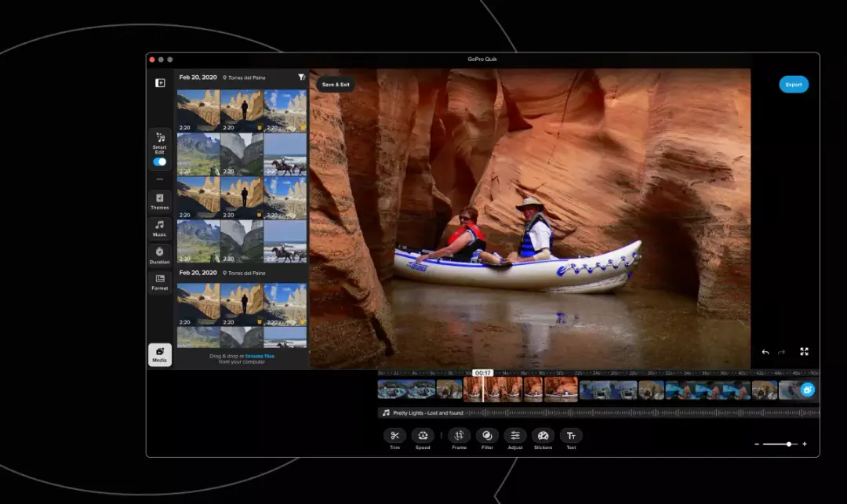Click the 00:17 playhead marker
The width and height of the screenshot is (847, 504).
[x=483, y=373]
